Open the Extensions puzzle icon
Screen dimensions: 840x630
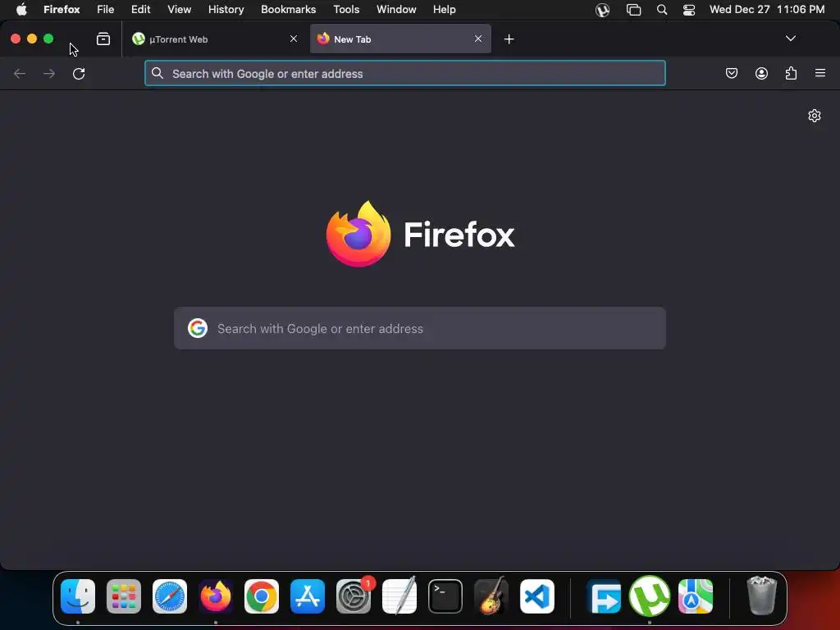coord(791,73)
